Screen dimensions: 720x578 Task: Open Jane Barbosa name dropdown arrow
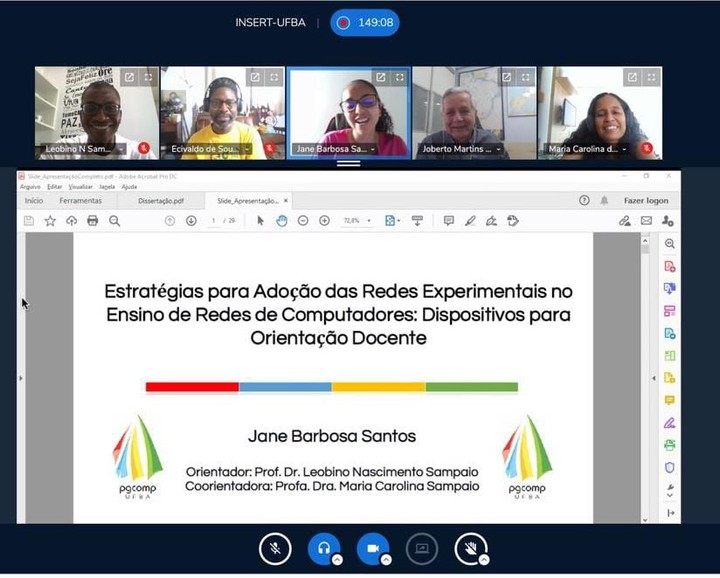tap(372, 149)
